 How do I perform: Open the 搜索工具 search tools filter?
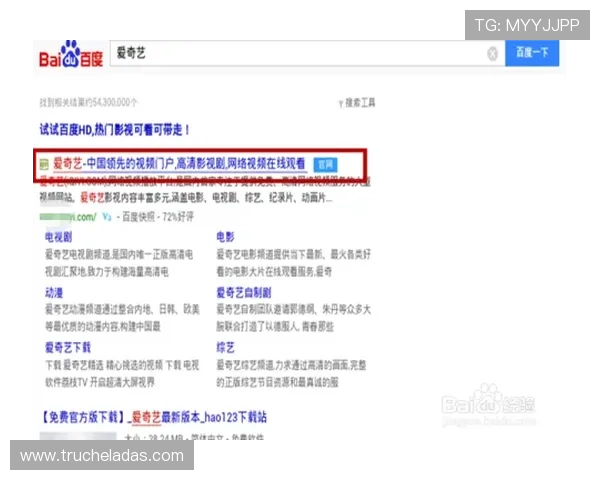(x=357, y=103)
